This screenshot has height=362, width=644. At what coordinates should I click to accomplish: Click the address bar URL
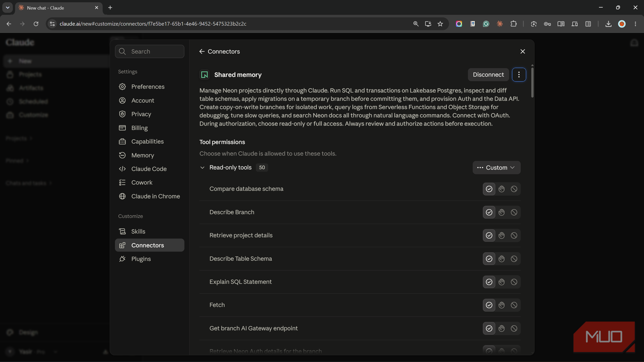pos(153,24)
